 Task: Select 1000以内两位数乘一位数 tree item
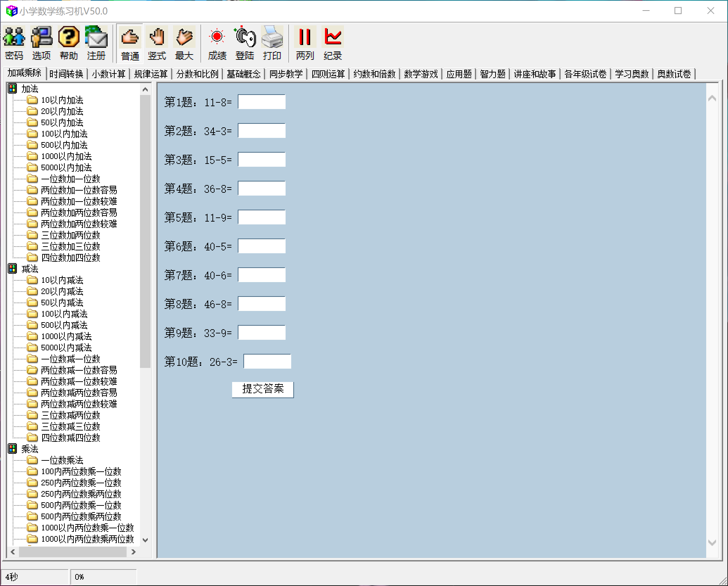[x=88, y=528]
